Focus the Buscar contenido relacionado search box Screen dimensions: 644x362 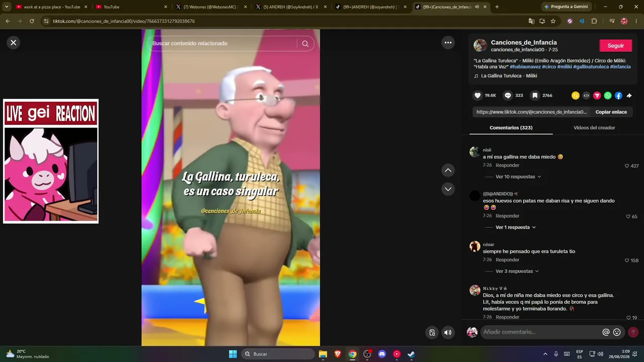pyautogui.click(x=224, y=43)
